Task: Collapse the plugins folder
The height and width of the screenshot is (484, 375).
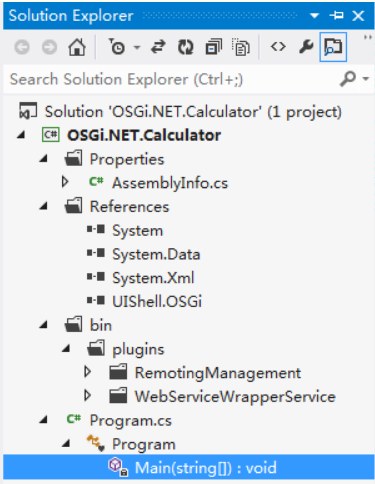Action: coord(66,349)
